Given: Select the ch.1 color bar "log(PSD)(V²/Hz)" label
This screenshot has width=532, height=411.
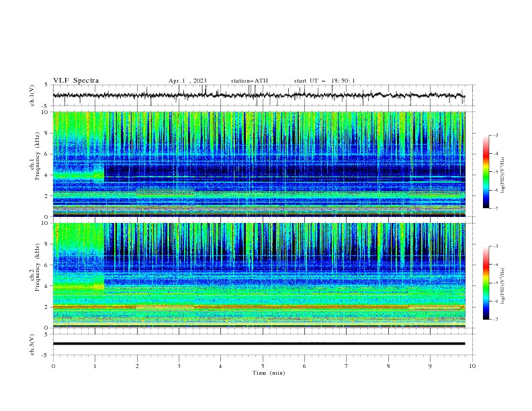Looking at the screenshot, I should click(x=502, y=175).
